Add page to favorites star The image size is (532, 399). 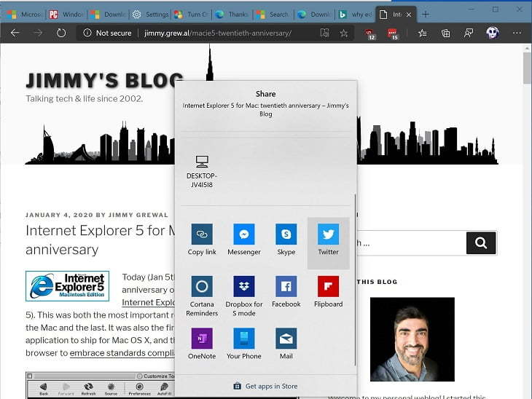coord(344,33)
